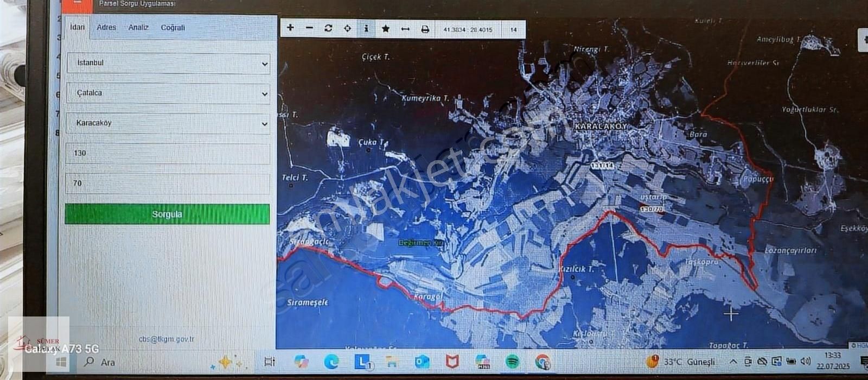868x380 pixels.
Task: Select the Coğrafi tab
Action: [x=173, y=28]
